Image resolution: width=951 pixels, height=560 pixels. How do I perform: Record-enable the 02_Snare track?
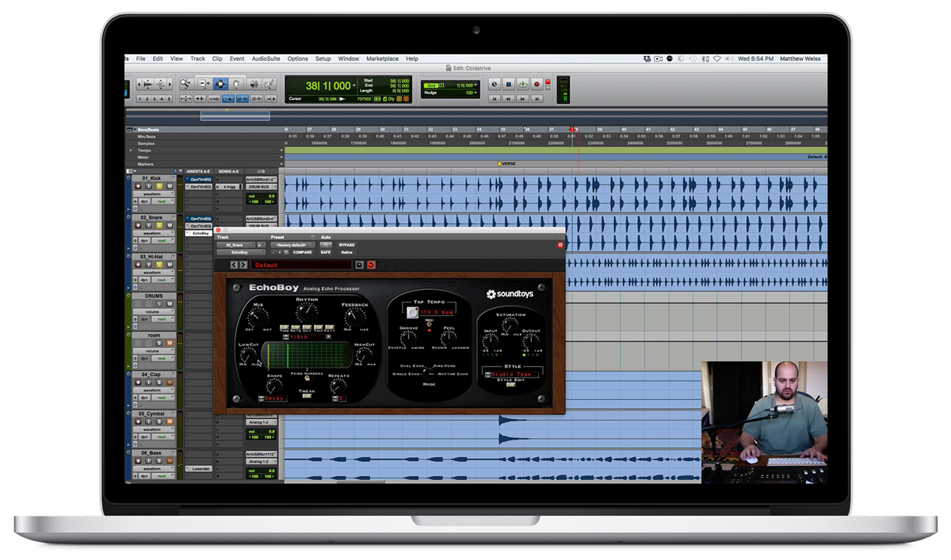click(138, 225)
